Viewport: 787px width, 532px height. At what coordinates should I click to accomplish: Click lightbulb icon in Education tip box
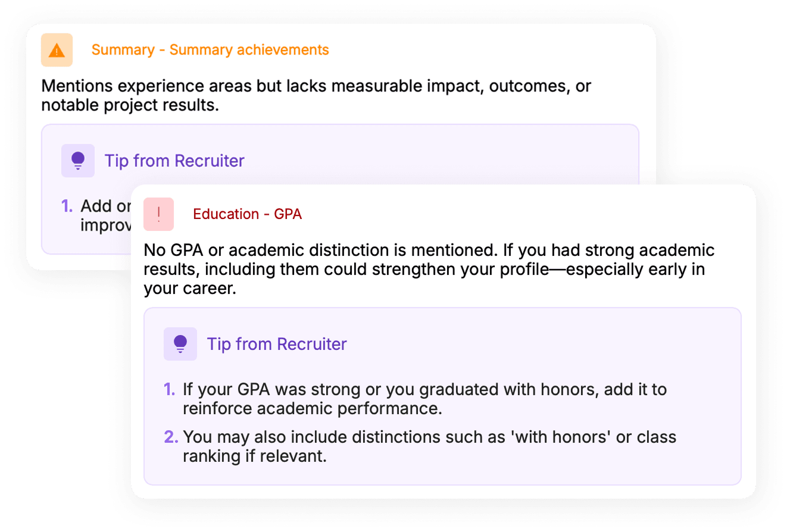click(180, 344)
